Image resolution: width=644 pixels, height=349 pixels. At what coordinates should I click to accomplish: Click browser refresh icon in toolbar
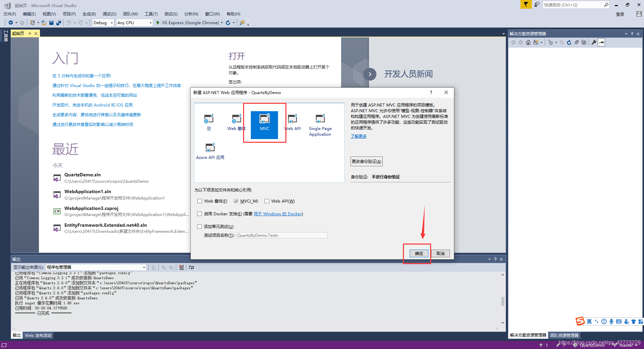(x=228, y=23)
